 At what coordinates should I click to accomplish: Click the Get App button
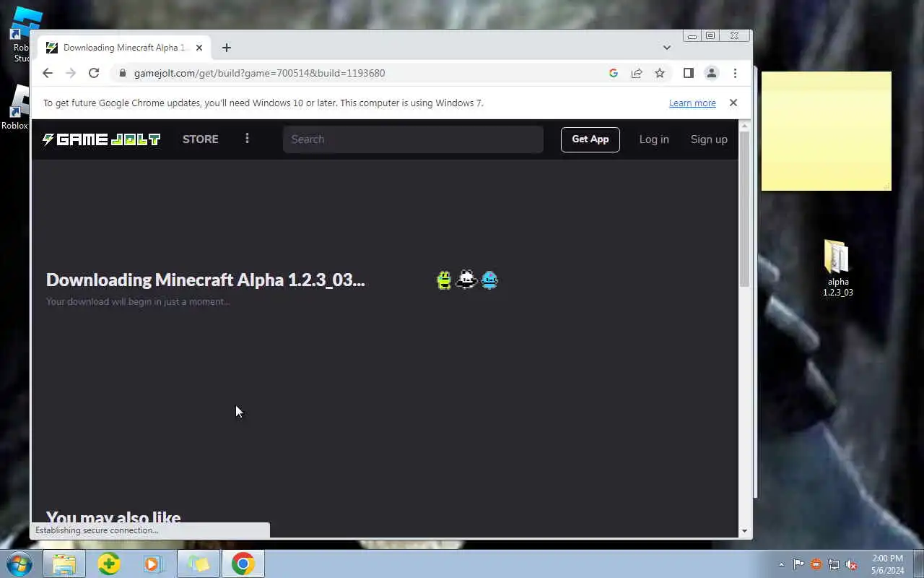click(x=590, y=139)
